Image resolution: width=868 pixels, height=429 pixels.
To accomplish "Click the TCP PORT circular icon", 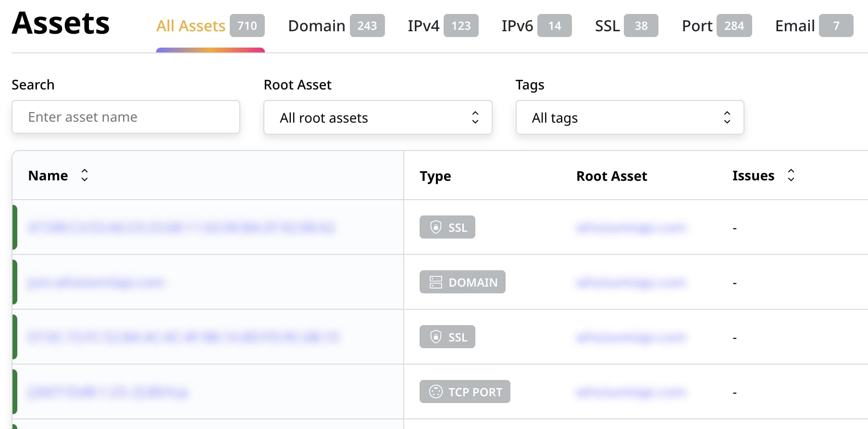I will click(x=435, y=392).
